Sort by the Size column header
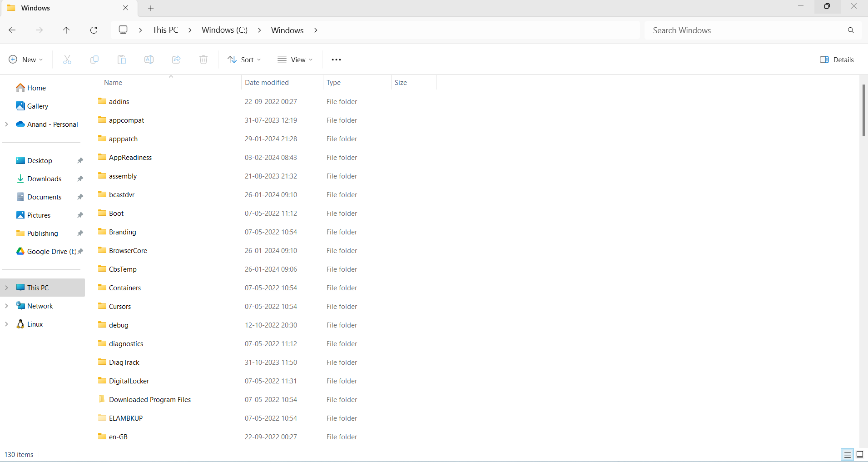The width and height of the screenshot is (868, 462). pos(401,83)
